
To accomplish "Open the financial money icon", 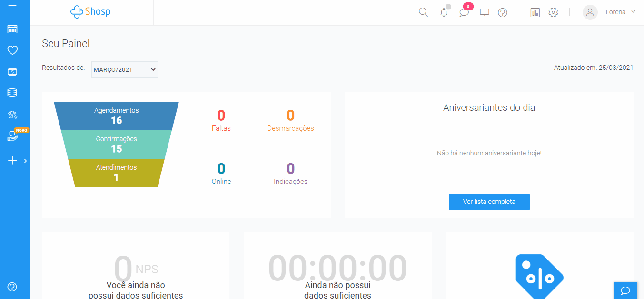I will pyautogui.click(x=13, y=72).
